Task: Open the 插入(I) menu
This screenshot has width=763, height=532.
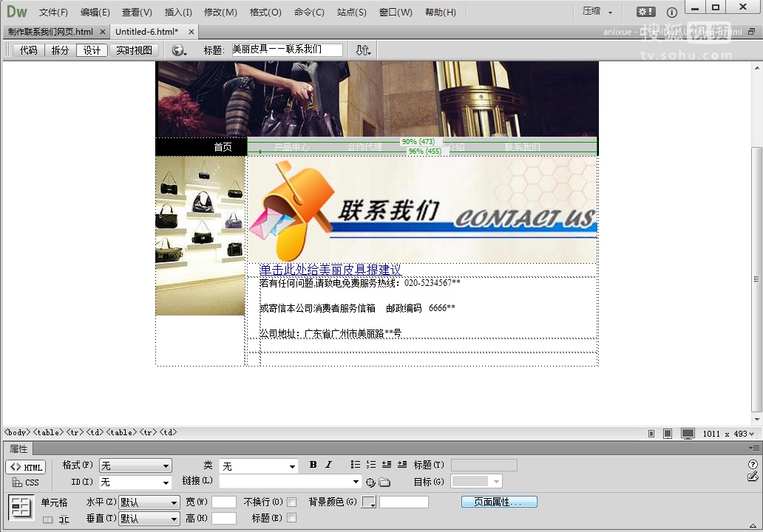Action: [x=178, y=13]
